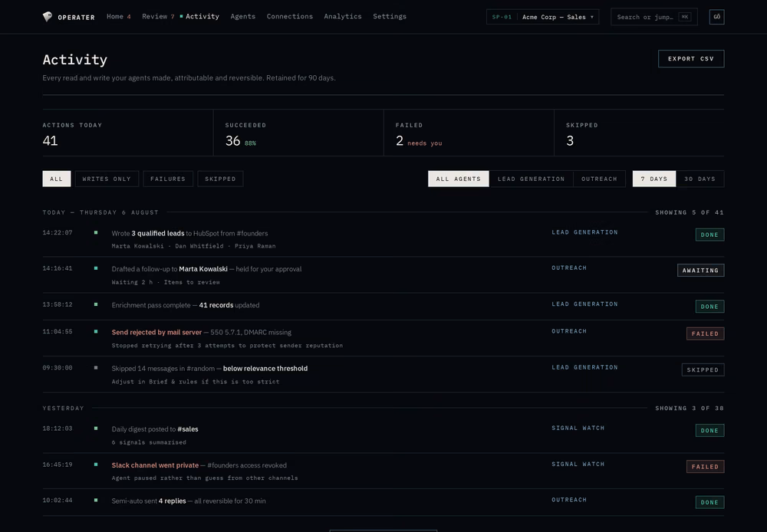
Task: Click Done badge on Enrichment pass row
Action: click(x=709, y=307)
